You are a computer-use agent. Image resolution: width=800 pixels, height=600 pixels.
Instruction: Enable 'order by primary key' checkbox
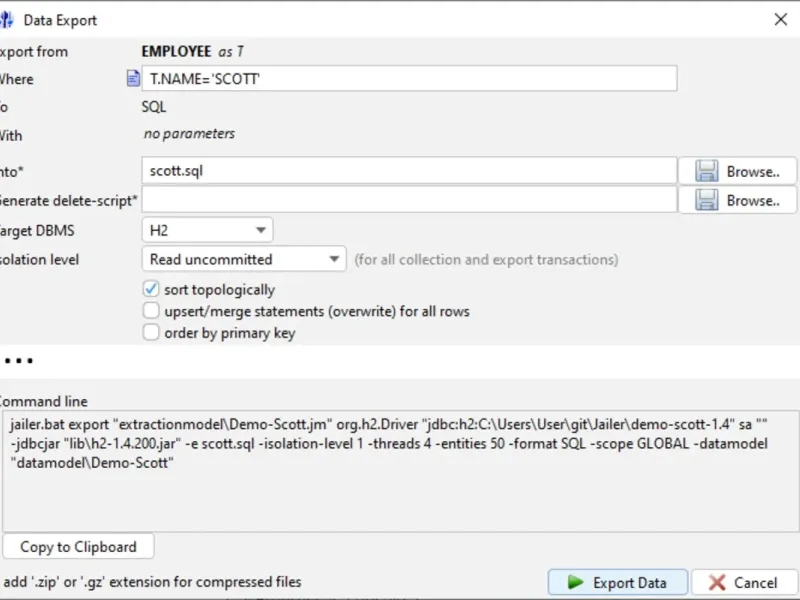coord(151,333)
